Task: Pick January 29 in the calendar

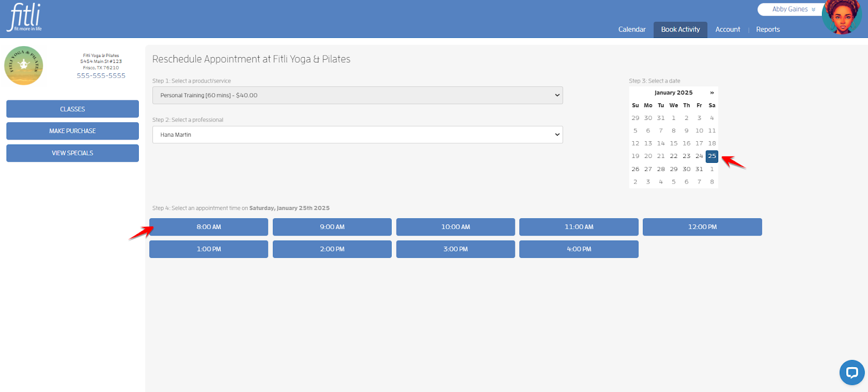Action: (x=674, y=169)
